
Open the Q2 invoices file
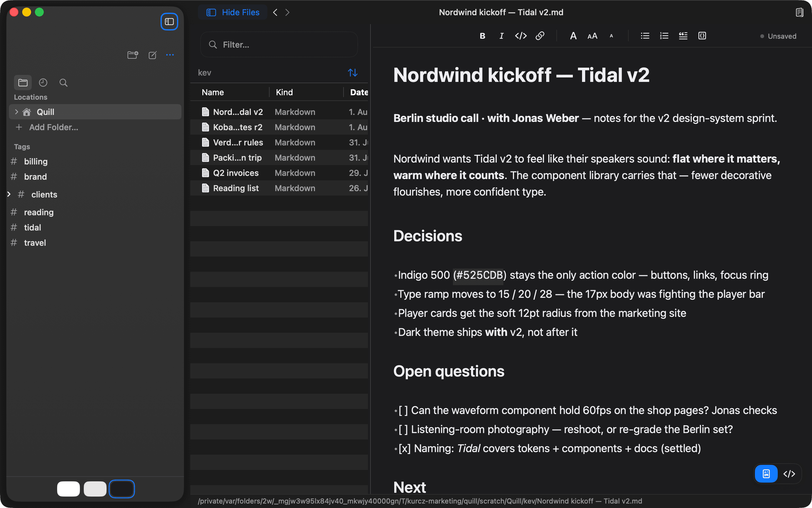tap(279, 173)
